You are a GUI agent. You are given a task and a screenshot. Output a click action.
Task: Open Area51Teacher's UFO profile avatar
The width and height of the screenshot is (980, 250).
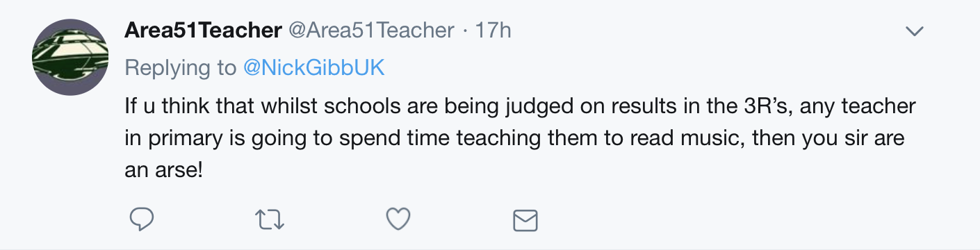(70, 58)
